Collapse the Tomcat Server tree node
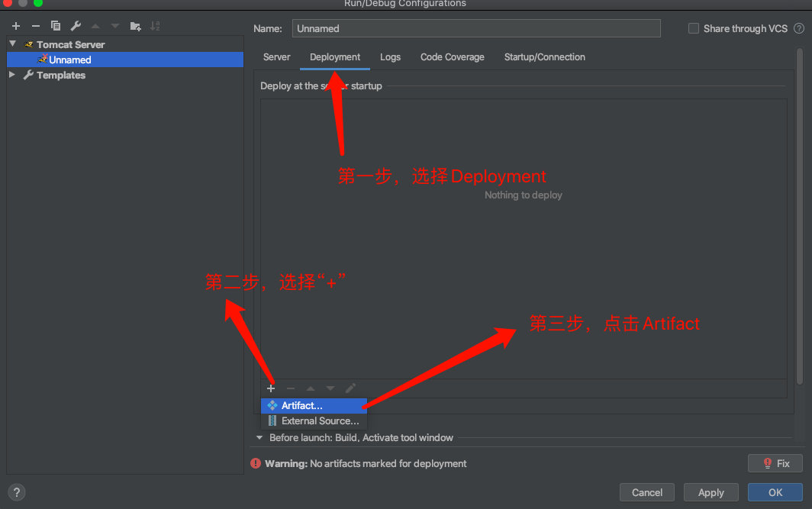This screenshot has height=509, width=812. tap(13, 44)
